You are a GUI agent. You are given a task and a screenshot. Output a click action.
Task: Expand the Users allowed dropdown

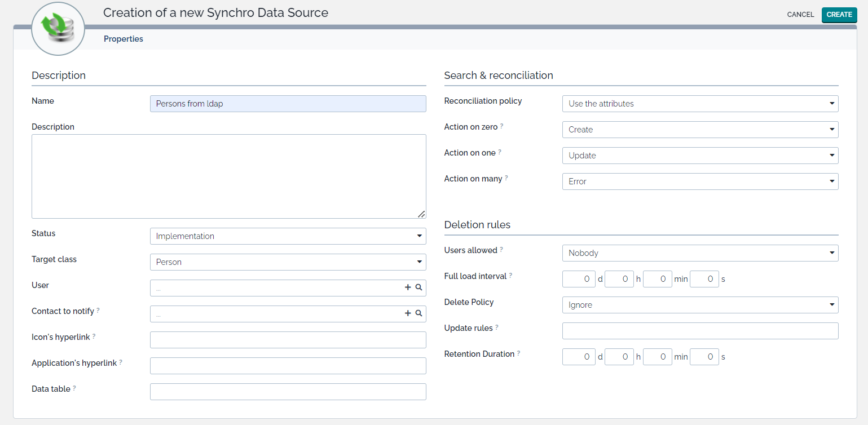point(700,253)
